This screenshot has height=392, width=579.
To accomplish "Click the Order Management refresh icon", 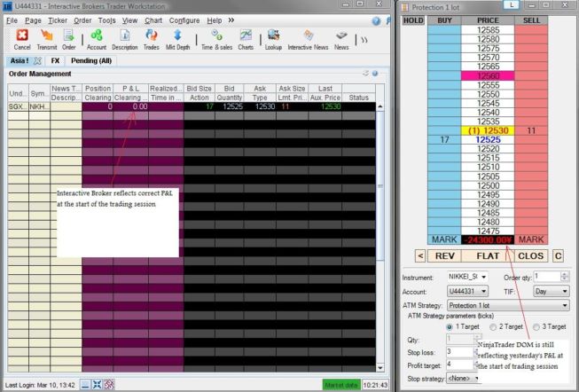I will [365, 73].
